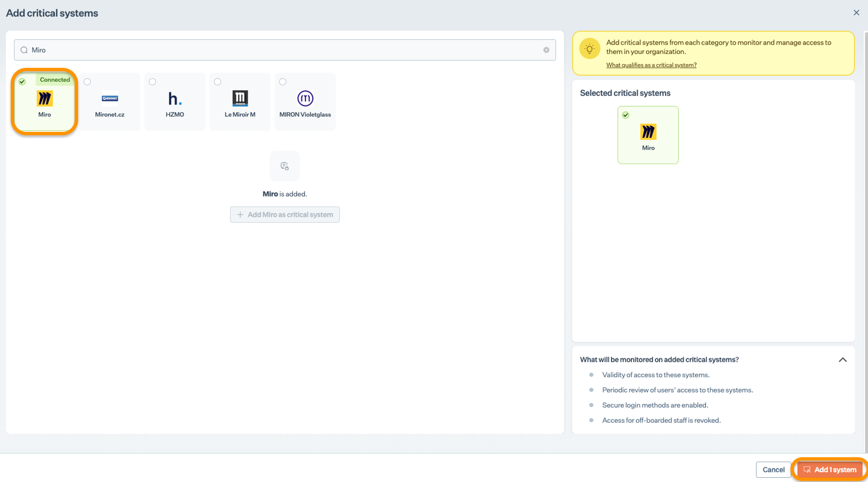Click the Le Miroir M logo
868x482 pixels.
(240, 98)
